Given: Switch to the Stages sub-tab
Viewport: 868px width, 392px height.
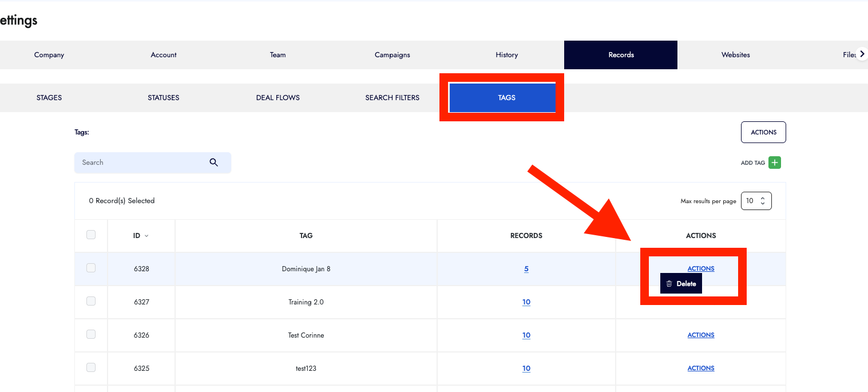Looking at the screenshot, I should (49, 98).
